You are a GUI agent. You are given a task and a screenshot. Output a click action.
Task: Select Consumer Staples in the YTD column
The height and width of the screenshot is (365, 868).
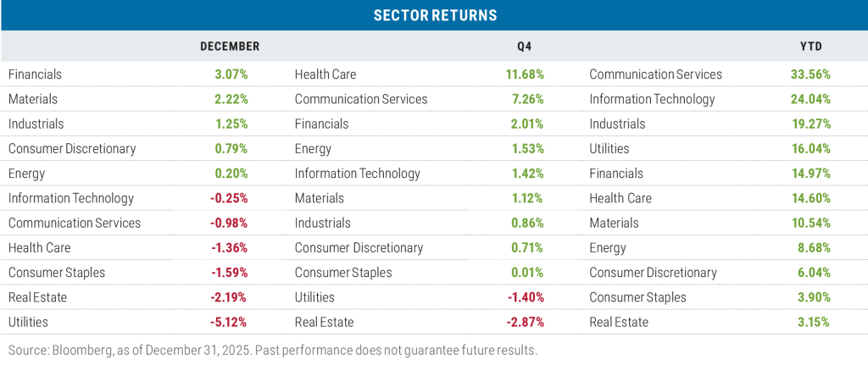click(x=637, y=297)
